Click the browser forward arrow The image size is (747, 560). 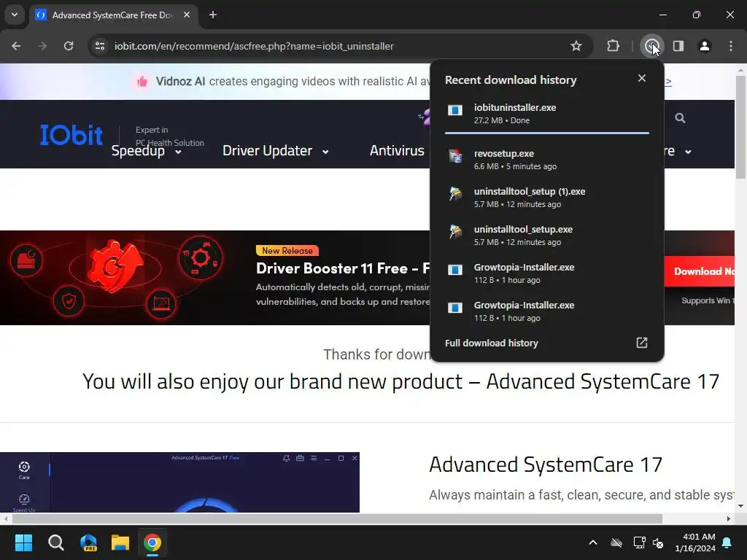tap(42, 46)
